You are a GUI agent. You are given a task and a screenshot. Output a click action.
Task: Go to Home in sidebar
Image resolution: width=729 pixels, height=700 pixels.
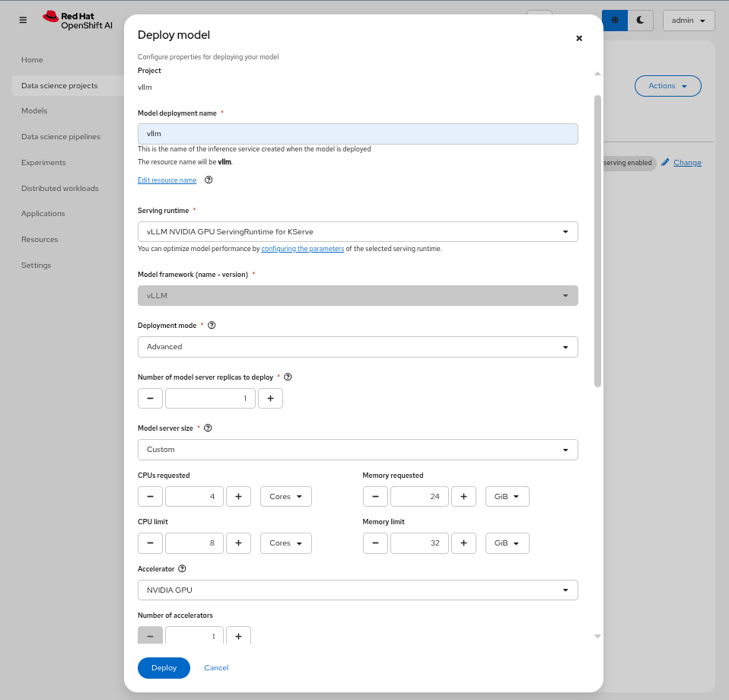[32, 60]
